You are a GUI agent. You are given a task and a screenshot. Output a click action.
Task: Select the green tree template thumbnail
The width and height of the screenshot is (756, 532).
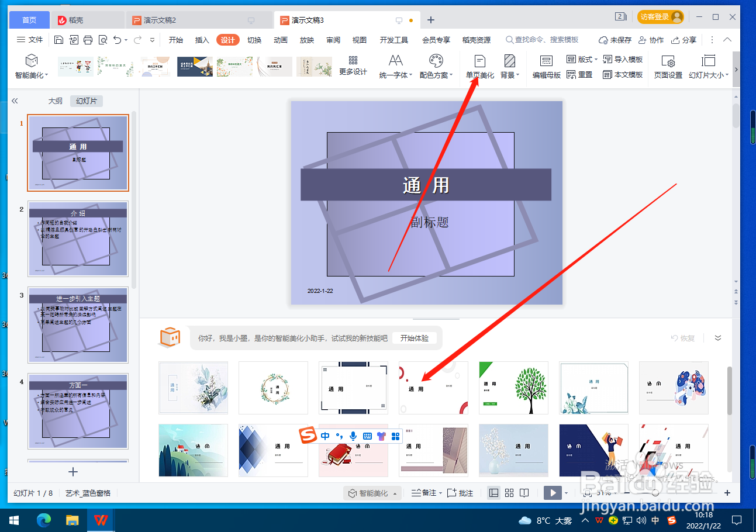pos(513,388)
